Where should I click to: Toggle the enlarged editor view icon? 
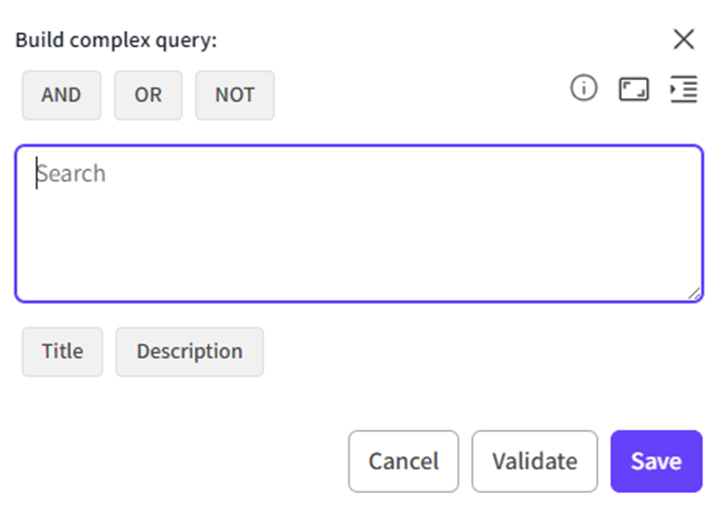pos(633,90)
